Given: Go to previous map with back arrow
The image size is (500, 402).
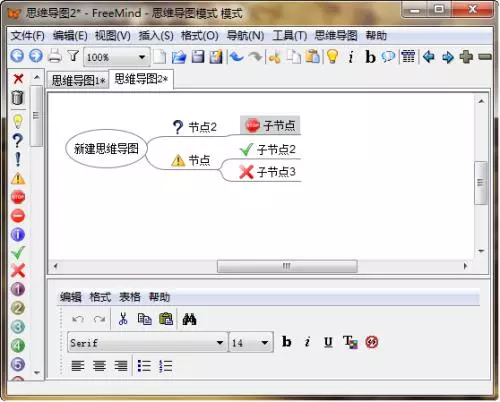Looking at the screenshot, I should [x=17, y=56].
